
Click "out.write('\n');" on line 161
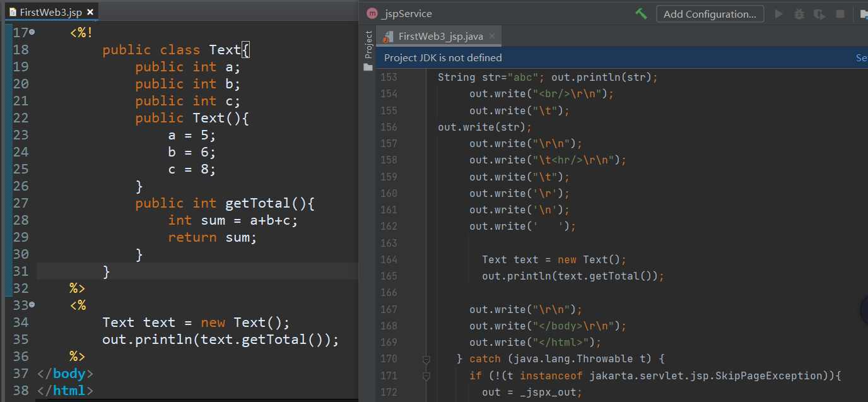[520, 210]
